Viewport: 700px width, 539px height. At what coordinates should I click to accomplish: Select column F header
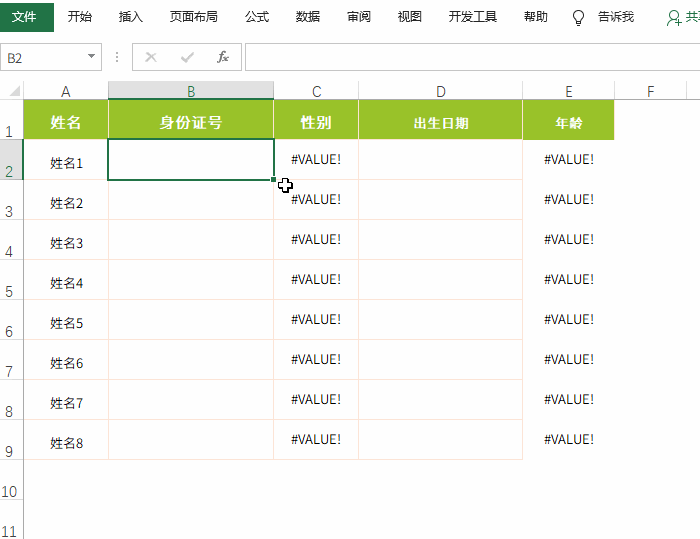(650, 91)
